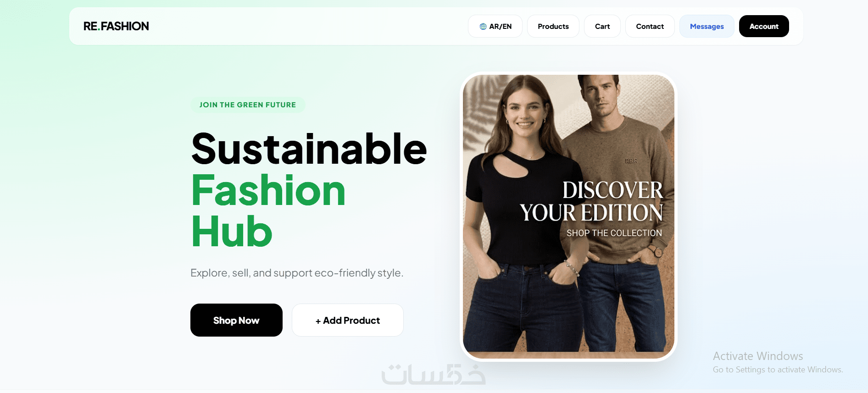Click the black Account button
The height and width of the screenshot is (393, 868).
pos(764,26)
